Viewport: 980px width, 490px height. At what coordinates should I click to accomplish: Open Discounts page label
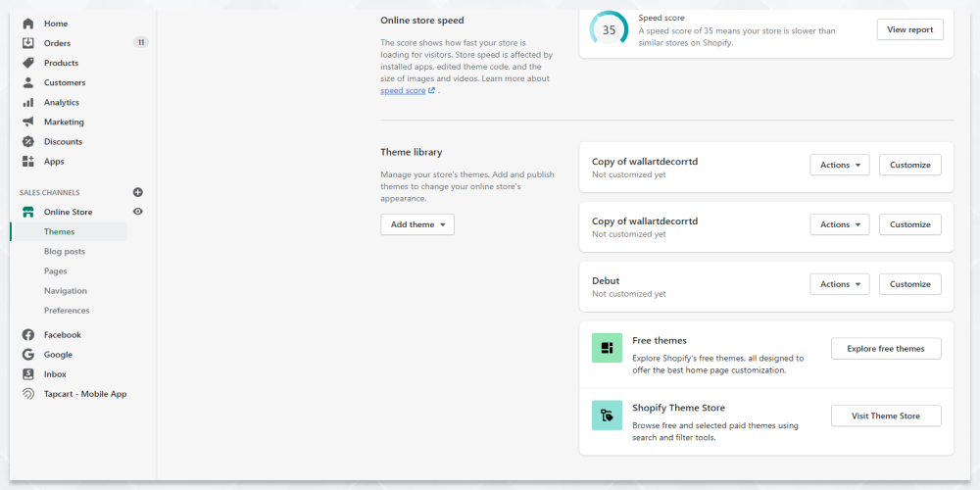point(63,142)
